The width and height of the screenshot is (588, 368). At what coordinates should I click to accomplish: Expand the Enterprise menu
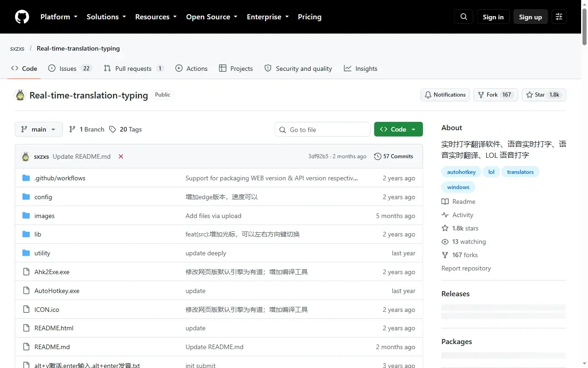click(268, 17)
